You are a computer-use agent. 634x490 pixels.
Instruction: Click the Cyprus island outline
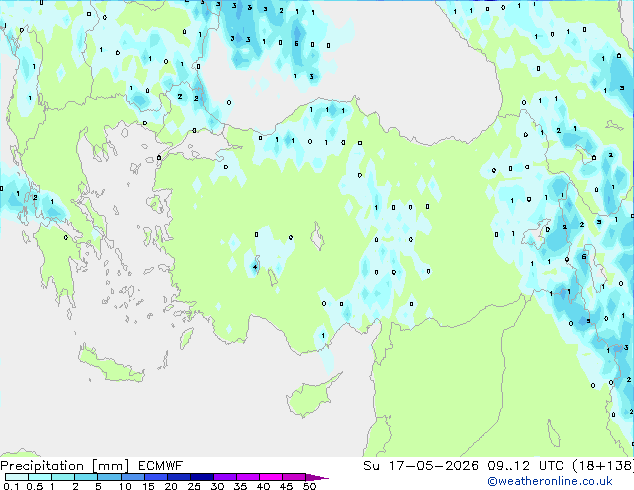pyautogui.click(x=313, y=396)
